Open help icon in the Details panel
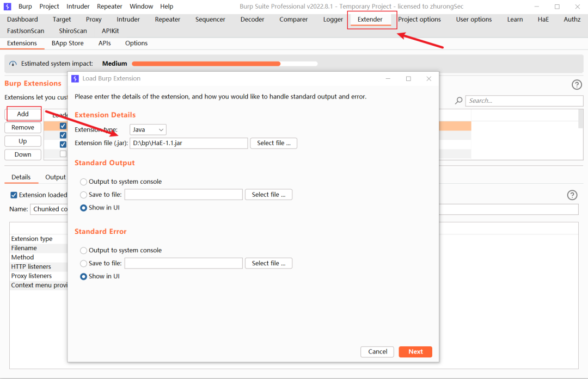Screen dimensions: 588x379 (x=572, y=195)
